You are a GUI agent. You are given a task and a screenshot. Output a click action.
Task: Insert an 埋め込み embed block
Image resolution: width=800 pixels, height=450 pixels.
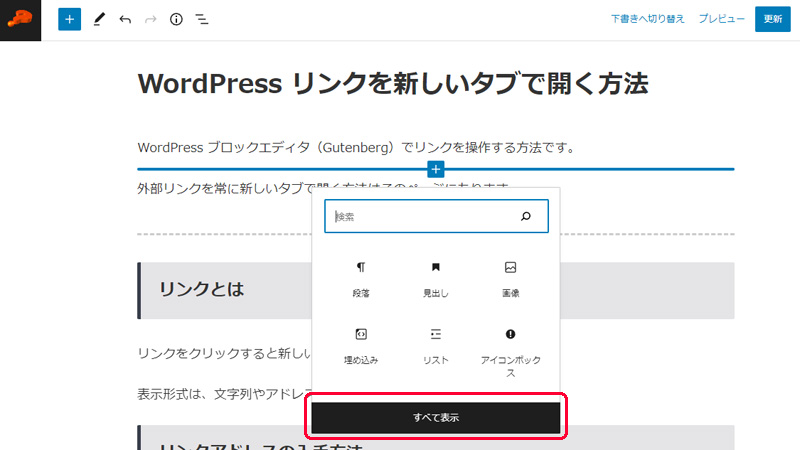tap(361, 346)
